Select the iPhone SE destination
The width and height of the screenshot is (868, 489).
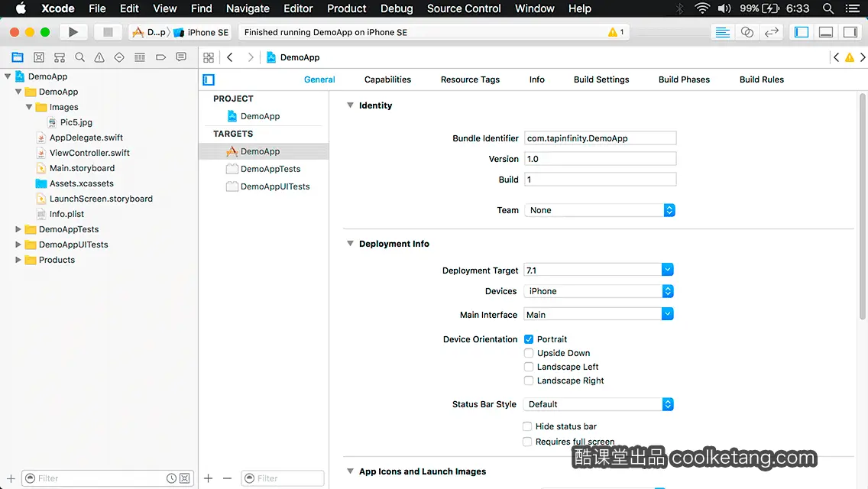[x=202, y=32]
